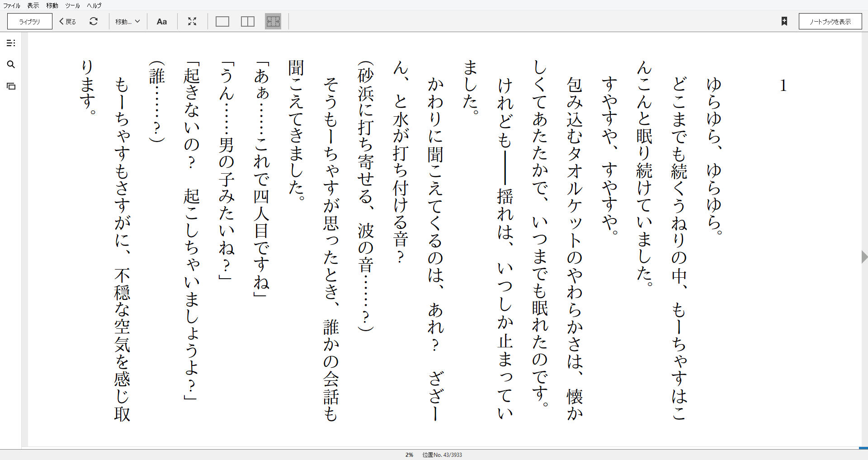The height and width of the screenshot is (460, 868).
Task: Enter full screen mode icon
Action: click(x=192, y=21)
